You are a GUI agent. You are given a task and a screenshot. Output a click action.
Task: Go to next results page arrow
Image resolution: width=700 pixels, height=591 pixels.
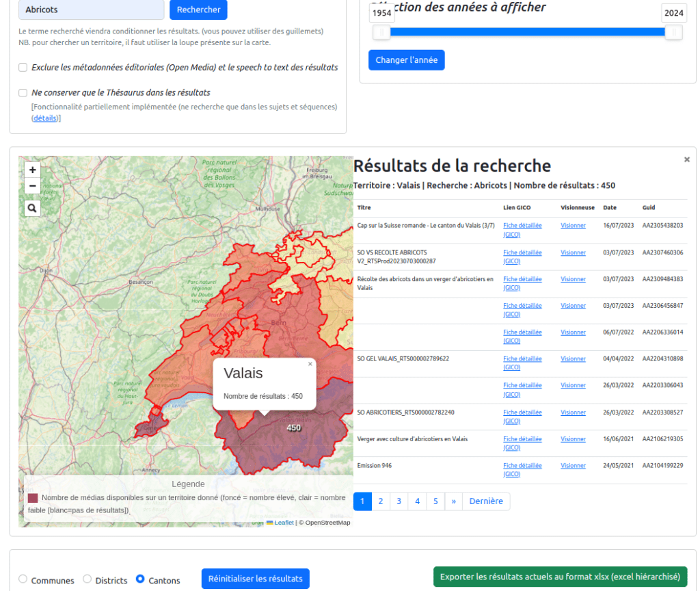pyautogui.click(x=453, y=501)
